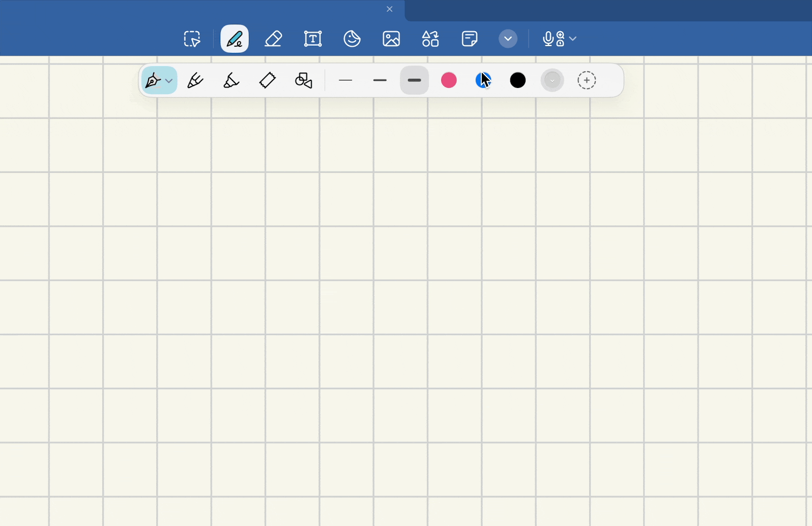This screenshot has height=526, width=812.
Task: Select the lasso selection tool
Action: 192,39
